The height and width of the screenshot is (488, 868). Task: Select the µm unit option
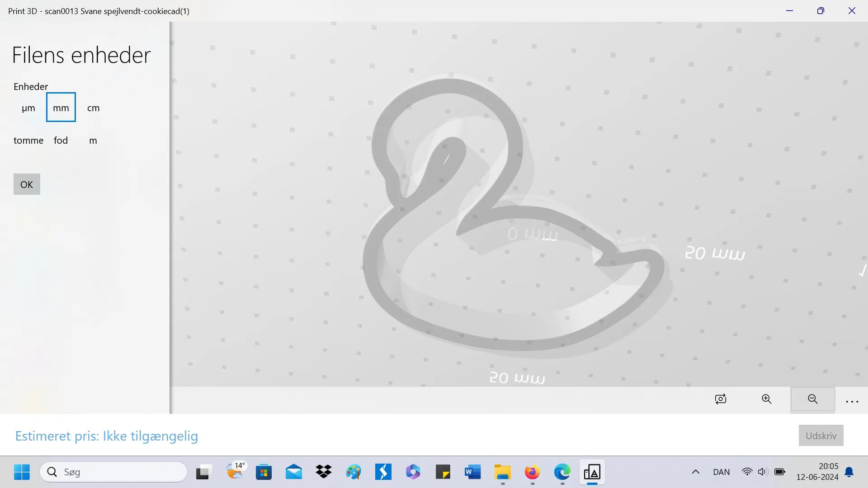coord(28,108)
